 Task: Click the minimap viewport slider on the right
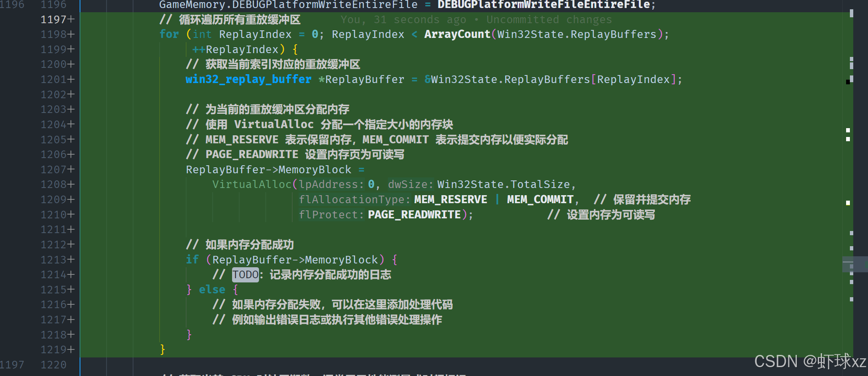(x=854, y=264)
